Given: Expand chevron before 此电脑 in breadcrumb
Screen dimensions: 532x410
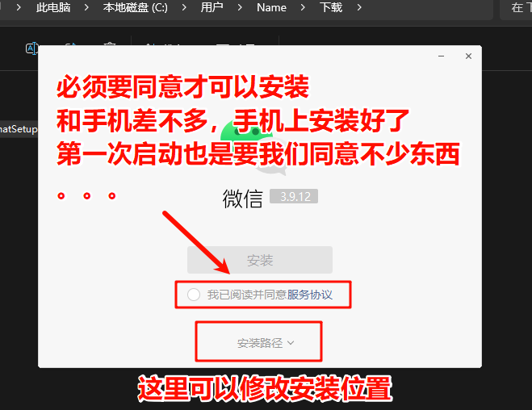Looking at the screenshot, I should 19,7.
